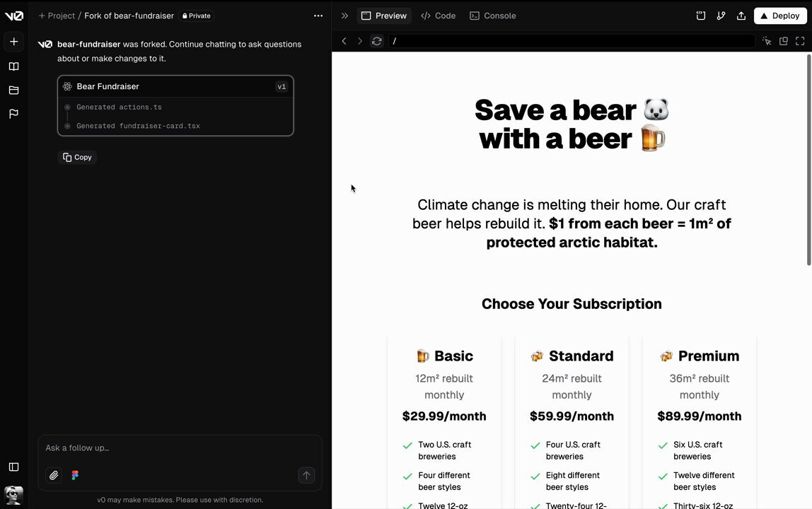The width and height of the screenshot is (812, 509).
Task: Click the Standard subscription card title
Action: [x=572, y=356]
